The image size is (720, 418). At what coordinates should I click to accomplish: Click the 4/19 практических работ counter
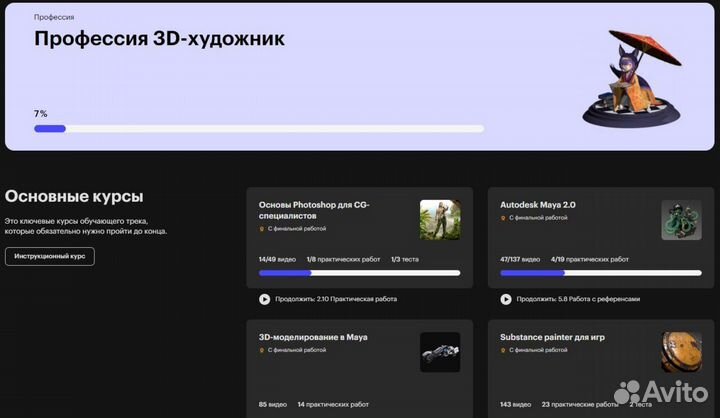(x=590, y=259)
